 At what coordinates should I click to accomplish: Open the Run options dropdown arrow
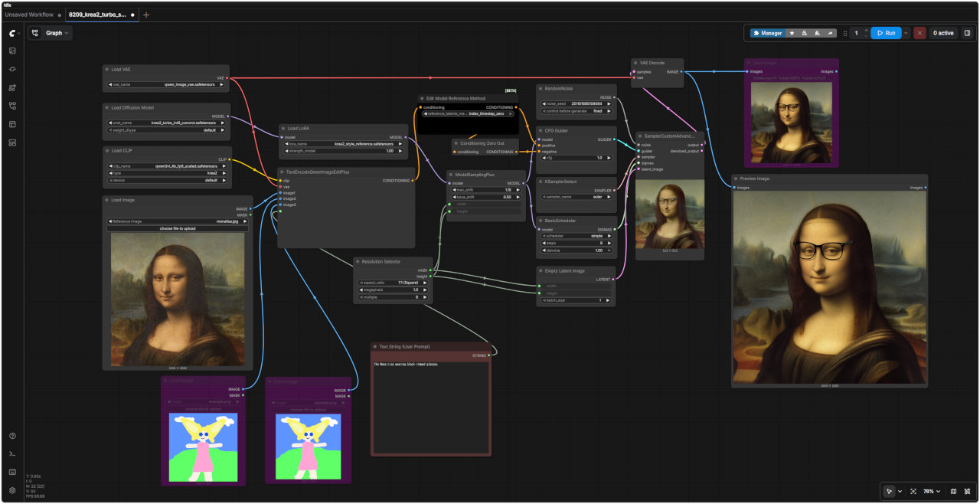coord(906,33)
